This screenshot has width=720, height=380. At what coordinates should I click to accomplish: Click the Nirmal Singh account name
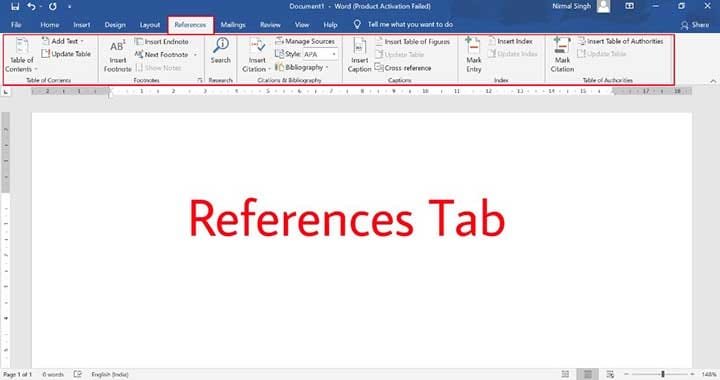(571, 6)
